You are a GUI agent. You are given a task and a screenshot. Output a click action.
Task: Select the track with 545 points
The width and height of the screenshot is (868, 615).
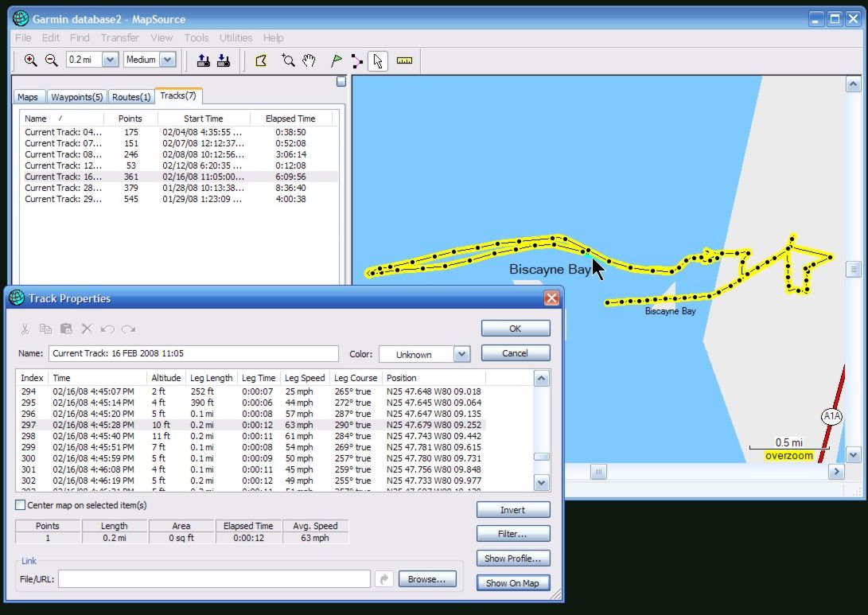[x=178, y=199]
